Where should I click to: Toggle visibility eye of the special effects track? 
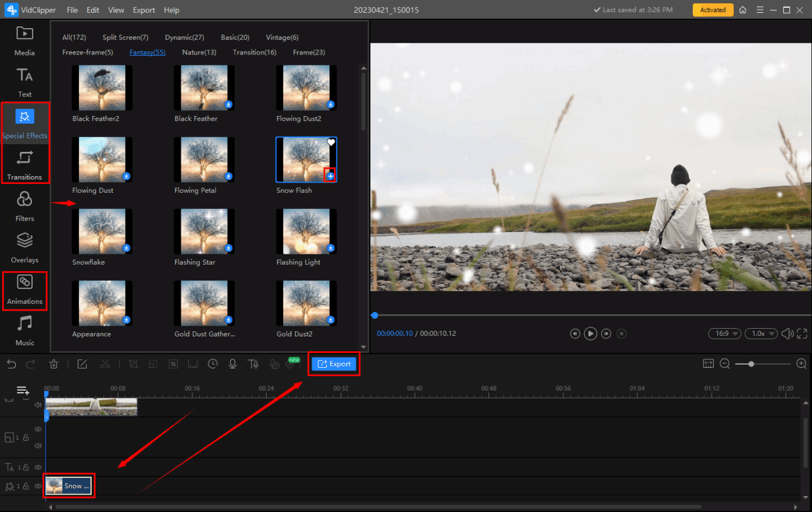(x=38, y=486)
